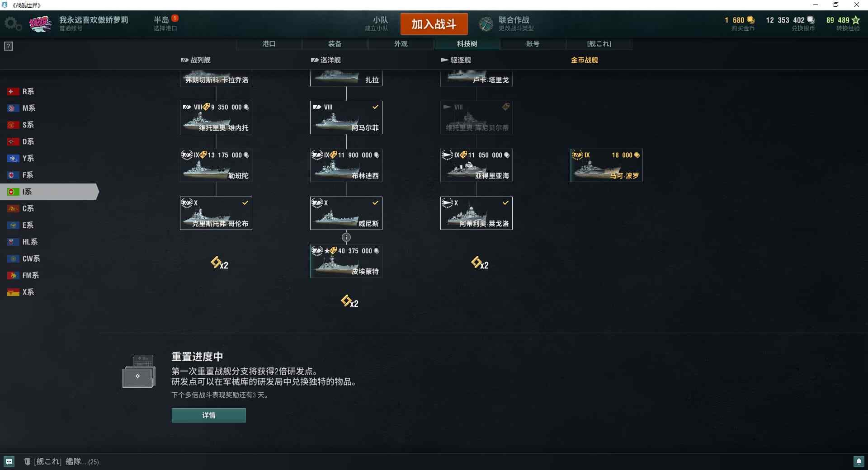This screenshot has height=470, width=868.
Task: Open the notifications bell icon
Action: 859,461
